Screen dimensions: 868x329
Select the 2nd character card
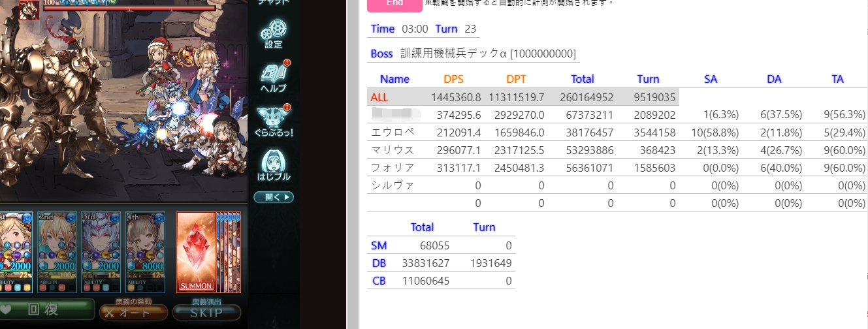(x=56, y=251)
